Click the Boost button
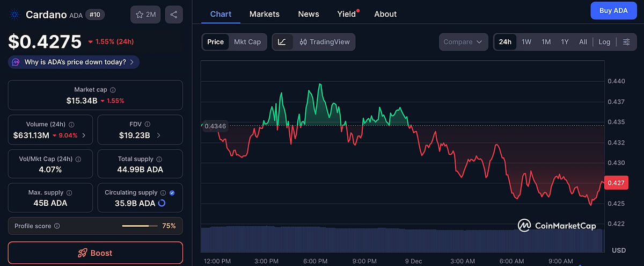Viewport: 644px width, 266px height. pos(96,253)
